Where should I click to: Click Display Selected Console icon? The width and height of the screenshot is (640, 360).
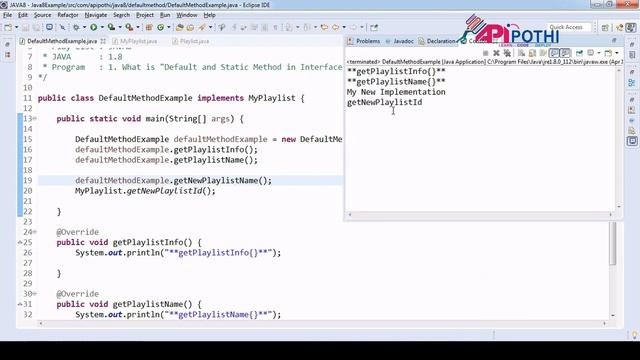591,53
